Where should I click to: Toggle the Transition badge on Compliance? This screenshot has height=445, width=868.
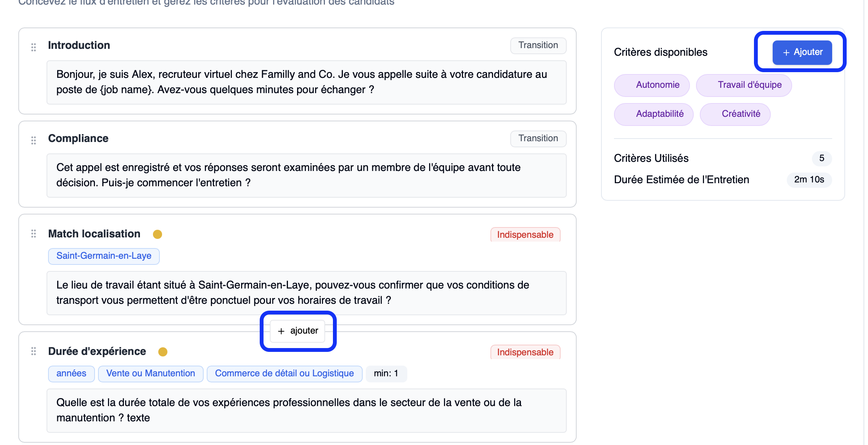[x=538, y=138]
